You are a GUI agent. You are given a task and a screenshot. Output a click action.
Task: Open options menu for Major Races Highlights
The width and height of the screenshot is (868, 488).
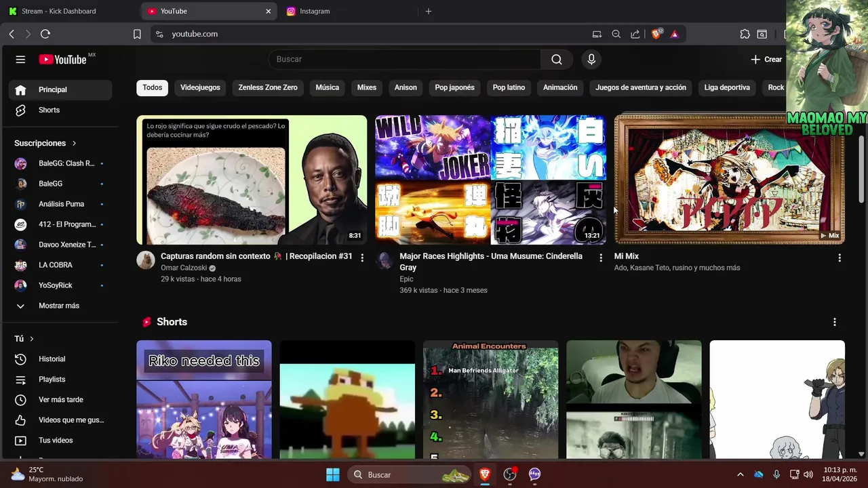click(601, 258)
